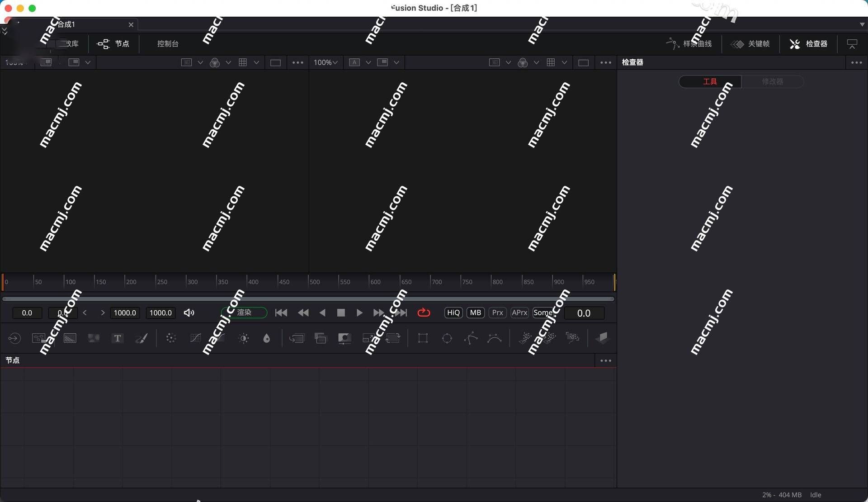Add a Color Corrector node
868x502 pixels.
point(171,338)
